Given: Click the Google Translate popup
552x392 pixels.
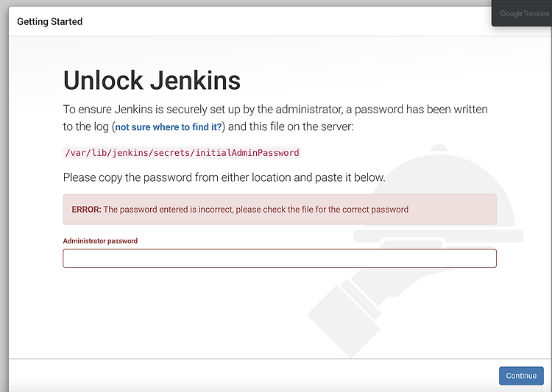Looking at the screenshot, I should [x=522, y=13].
